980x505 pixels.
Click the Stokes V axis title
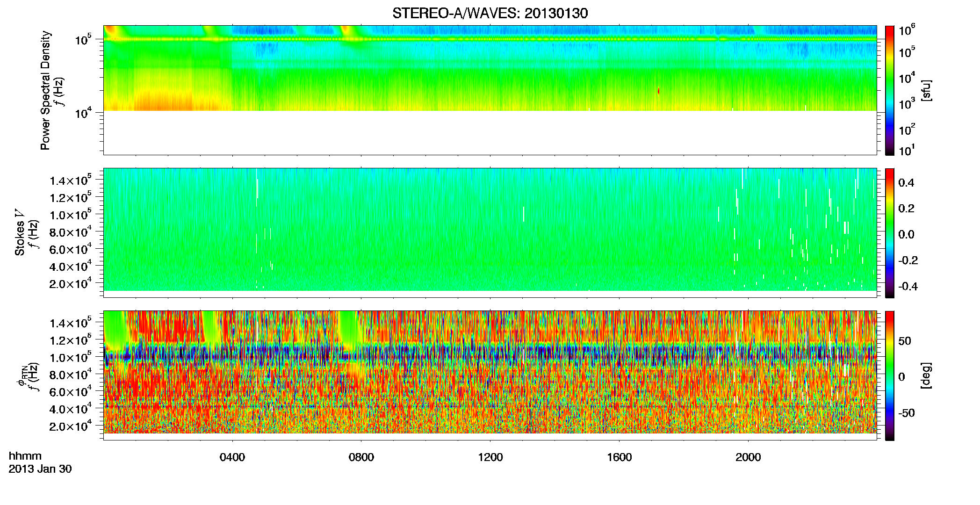[x=20, y=233]
